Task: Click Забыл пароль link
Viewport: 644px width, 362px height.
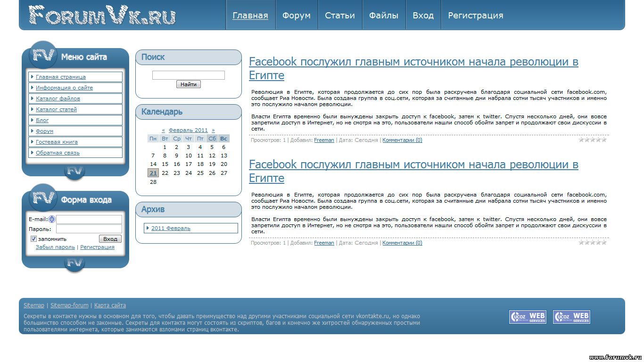Action: 55,247
